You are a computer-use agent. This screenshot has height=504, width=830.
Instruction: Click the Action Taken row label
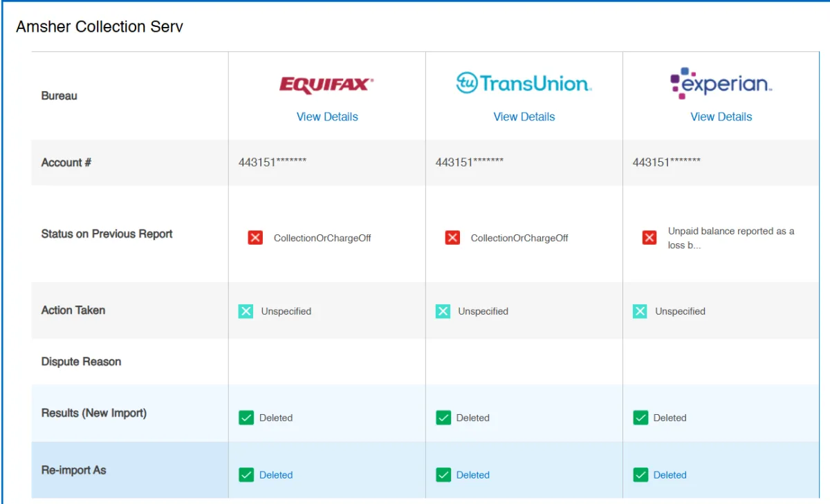point(73,310)
